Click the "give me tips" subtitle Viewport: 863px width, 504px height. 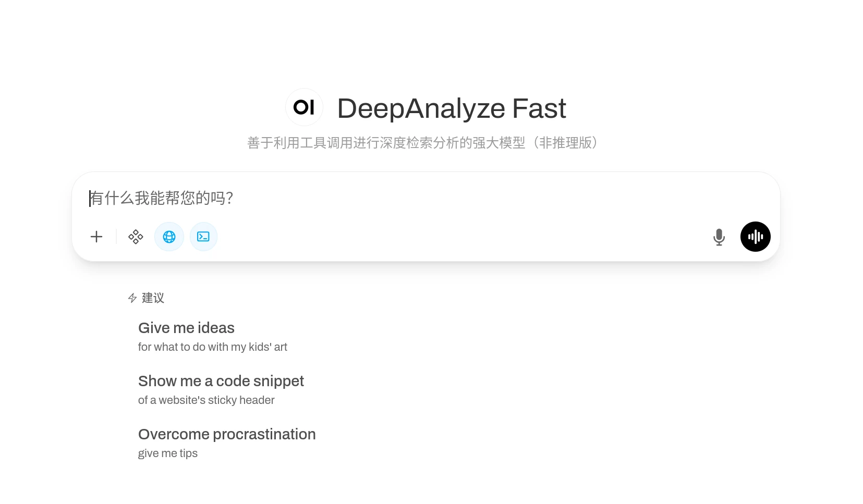pyautogui.click(x=167, y=453)
